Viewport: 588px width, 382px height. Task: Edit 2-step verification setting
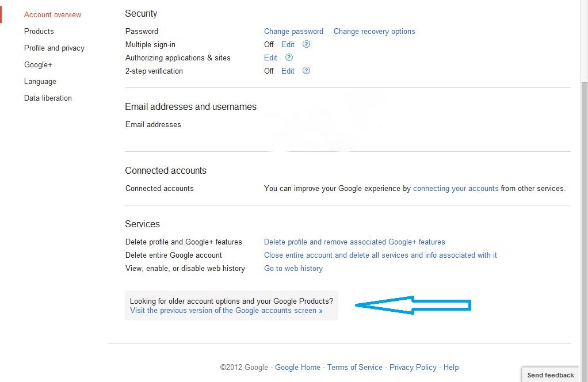click(x=288, y=71)
